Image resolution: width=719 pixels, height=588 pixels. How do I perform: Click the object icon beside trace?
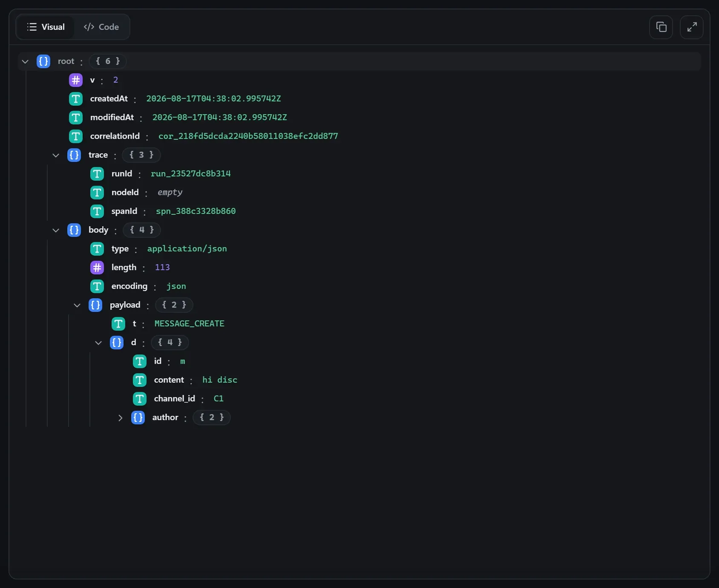[x=74, y=155]
